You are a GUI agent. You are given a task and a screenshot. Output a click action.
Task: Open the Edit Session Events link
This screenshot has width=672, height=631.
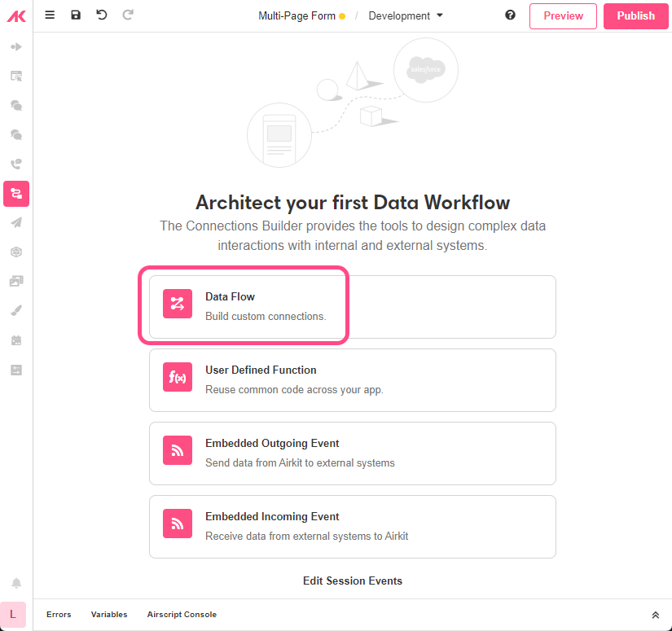click(352, 581)
